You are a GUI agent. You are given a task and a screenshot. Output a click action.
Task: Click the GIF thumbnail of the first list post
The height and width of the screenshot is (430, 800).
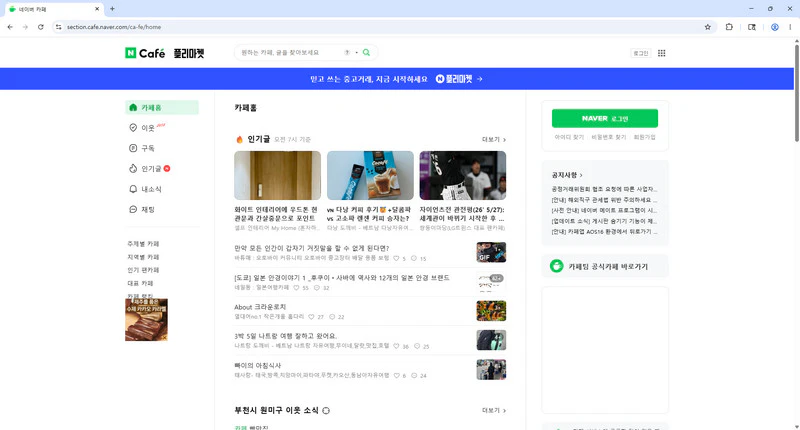[x=491, y=252]
